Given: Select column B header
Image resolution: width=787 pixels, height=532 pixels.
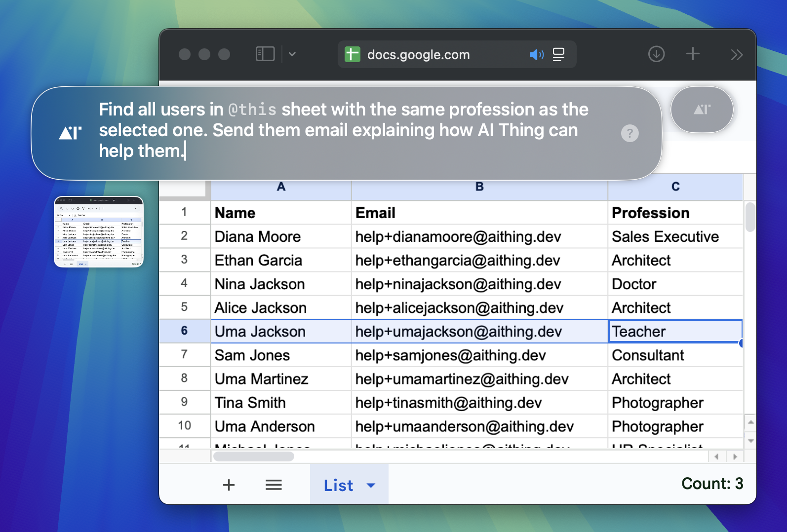Looking at the screenshot, I should click(x=479, y=187).
